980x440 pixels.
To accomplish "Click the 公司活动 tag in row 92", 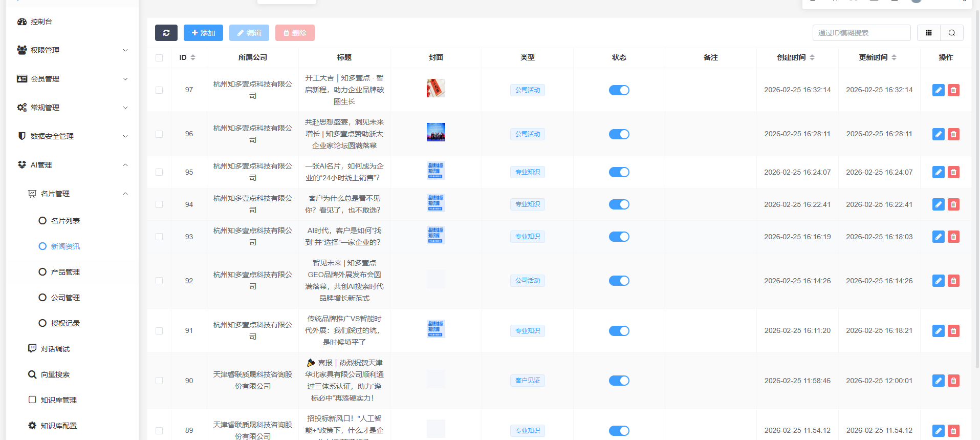I will click(527, 281).
